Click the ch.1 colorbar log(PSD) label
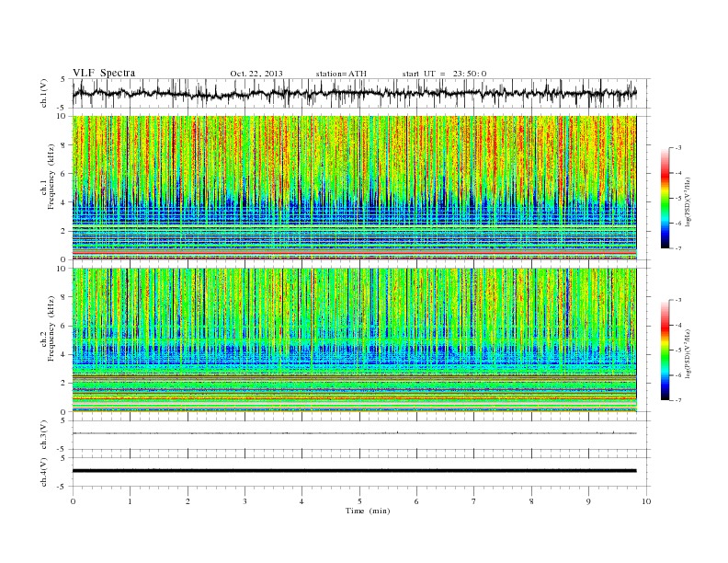 688,201
